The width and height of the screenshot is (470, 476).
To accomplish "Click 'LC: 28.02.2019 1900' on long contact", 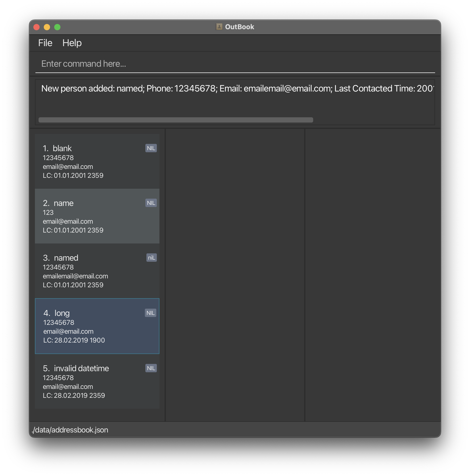I will [74, 340].
